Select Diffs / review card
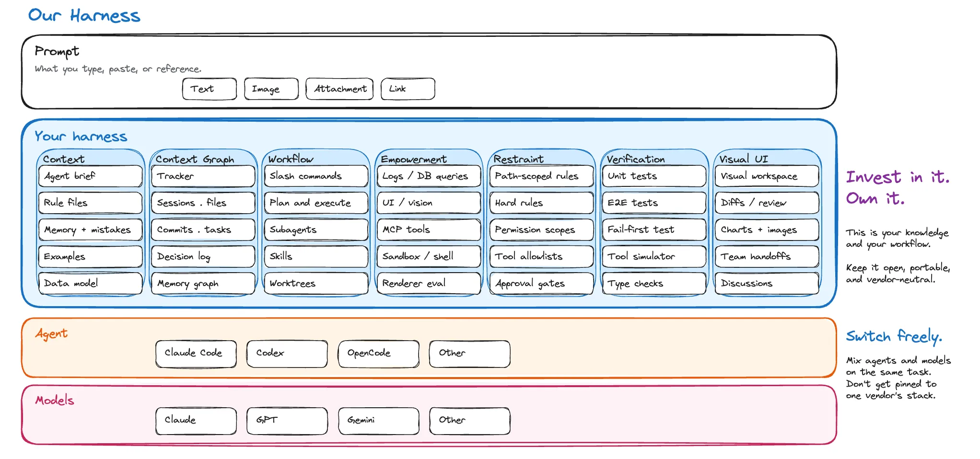The width and height of the screenshot is (980, 459). pos(767,203)
